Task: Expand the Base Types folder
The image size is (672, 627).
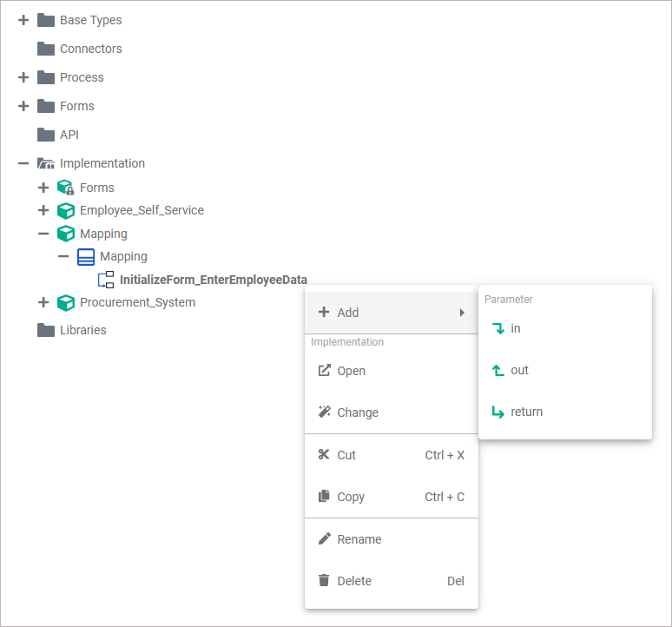Action: click(23, 20)
